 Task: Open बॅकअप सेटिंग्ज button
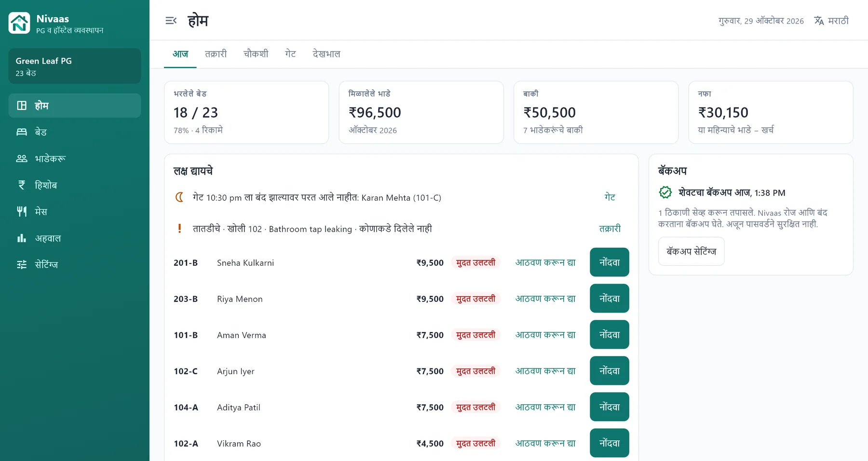click(x=692, y=251)
